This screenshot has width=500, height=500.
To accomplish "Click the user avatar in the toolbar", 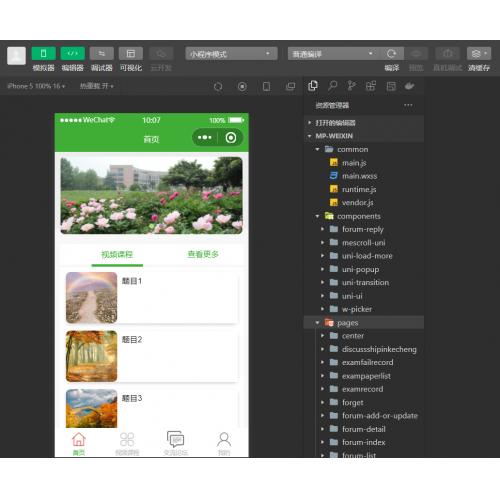I will 16,55.
